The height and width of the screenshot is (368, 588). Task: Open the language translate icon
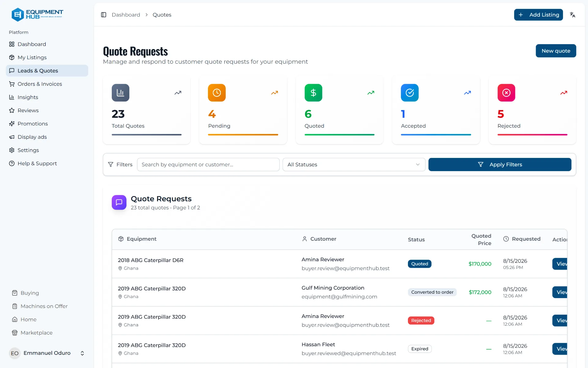coord(572,15)
